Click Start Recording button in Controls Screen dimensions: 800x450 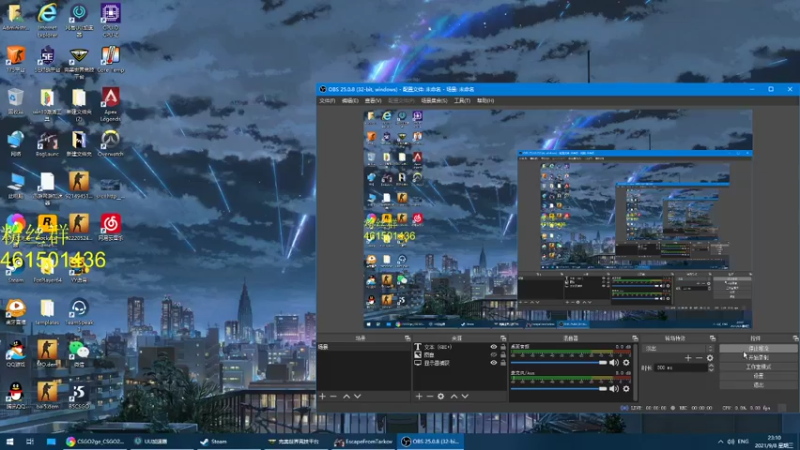[758, 358]
